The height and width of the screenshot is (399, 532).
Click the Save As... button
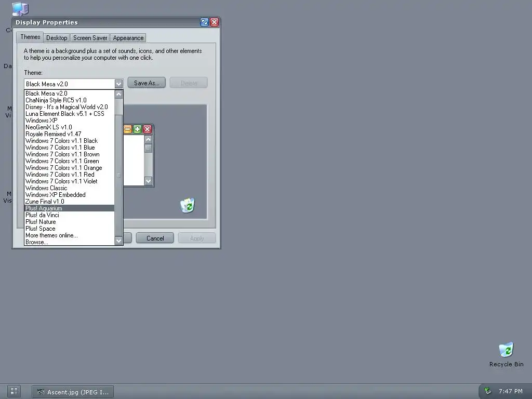pos(147,83)
